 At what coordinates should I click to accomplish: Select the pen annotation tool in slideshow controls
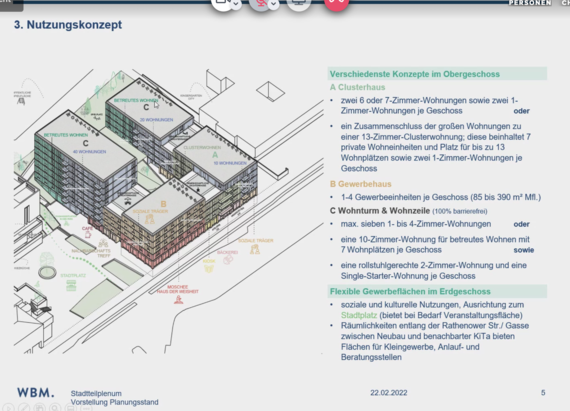[x=24, y=408]
